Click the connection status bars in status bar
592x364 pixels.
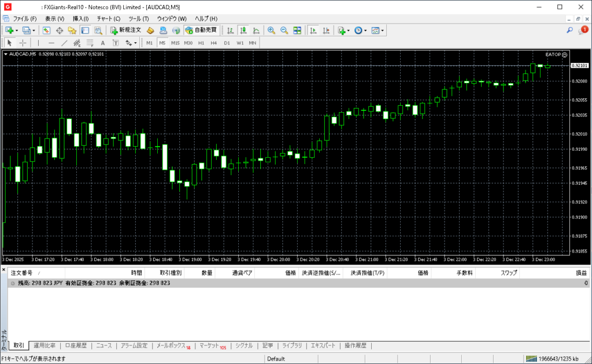(531, 359)
